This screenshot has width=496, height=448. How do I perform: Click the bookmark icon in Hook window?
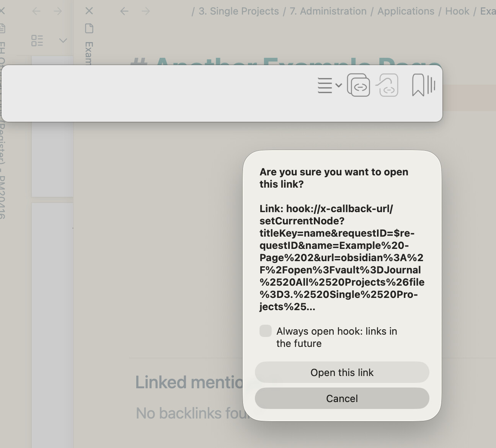tap(418, 85)
